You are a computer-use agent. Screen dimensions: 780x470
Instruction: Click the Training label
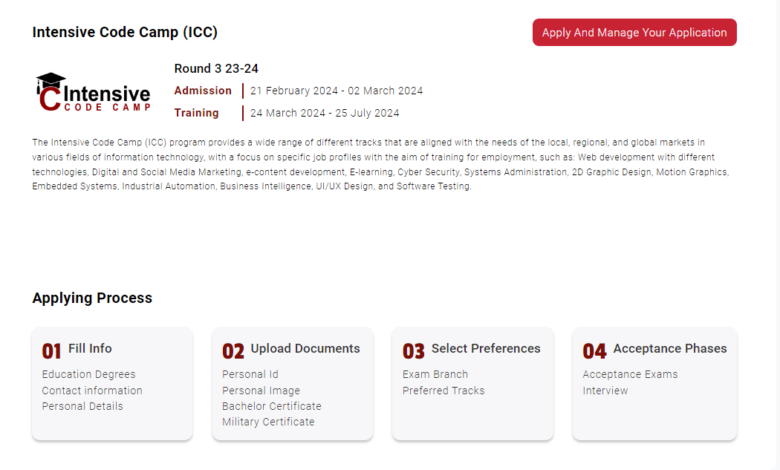pos(196,113)
